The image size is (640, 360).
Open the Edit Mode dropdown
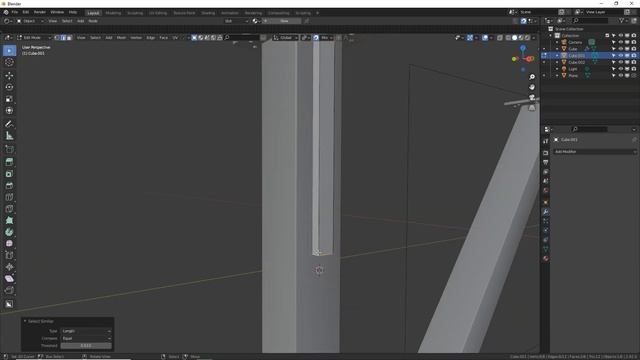click(34, 38)
